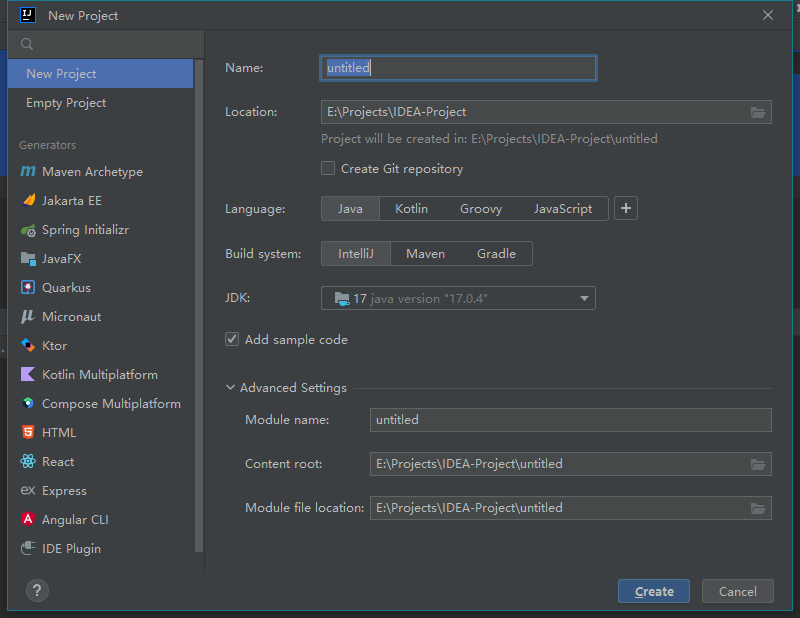This screenshot has height=618, width=800.
Task: Click the HTML5 shield icon
Action: coord(28,432)
